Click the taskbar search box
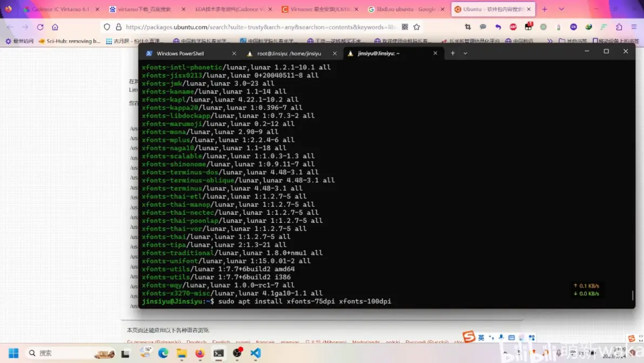This screenshot has width=644, height=363. (x=71, y=353)
